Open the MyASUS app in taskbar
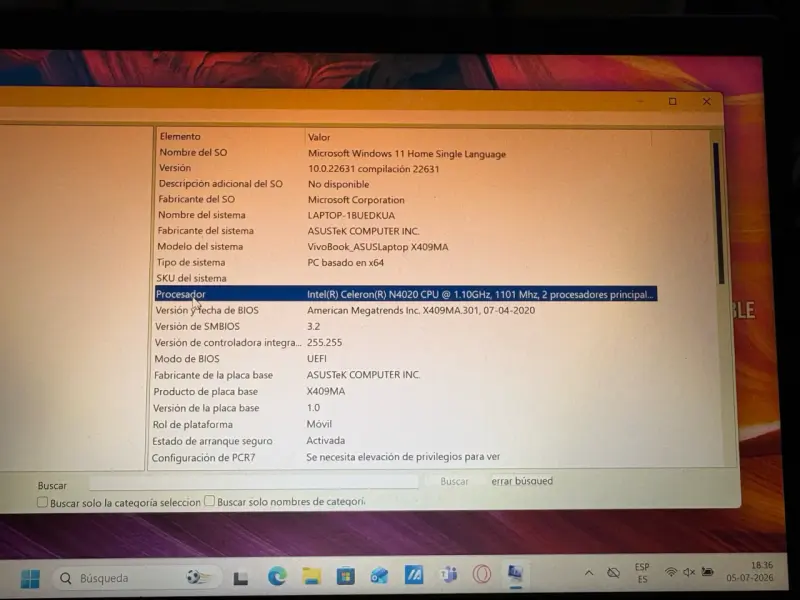800x600 pixels. (x=414, y=575)
